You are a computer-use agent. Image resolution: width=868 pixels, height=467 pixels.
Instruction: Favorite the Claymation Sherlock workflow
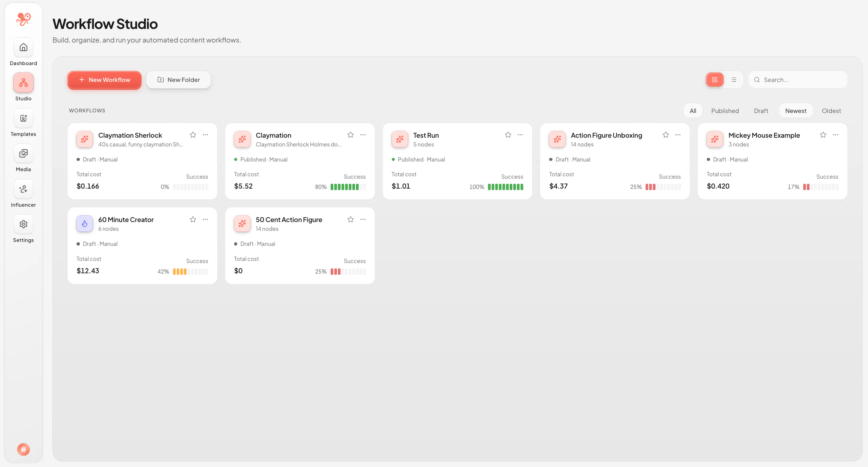pyautogui.click(x=193, y=135)
